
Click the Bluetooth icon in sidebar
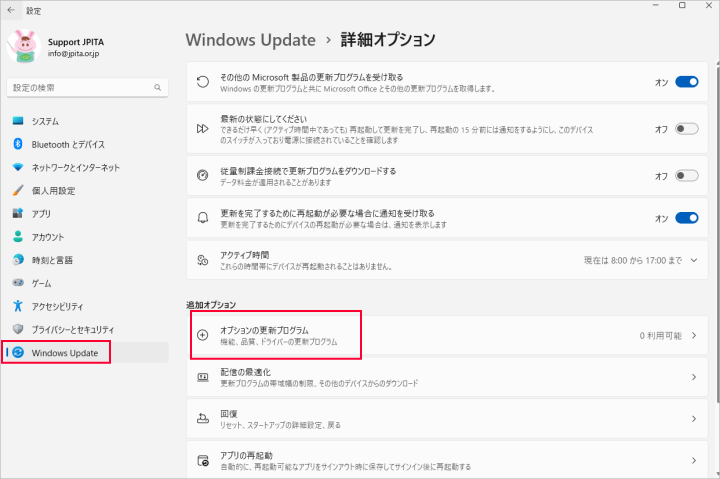18,144
